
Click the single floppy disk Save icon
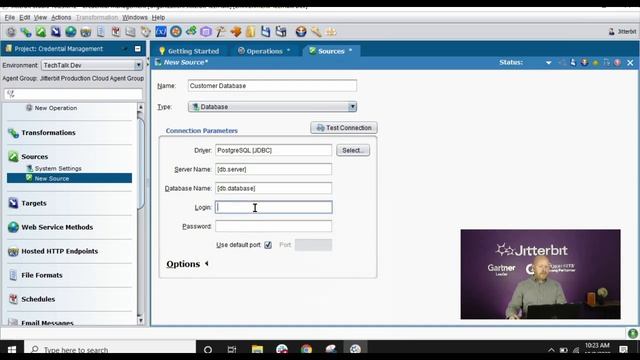click(x=266, y=31)
